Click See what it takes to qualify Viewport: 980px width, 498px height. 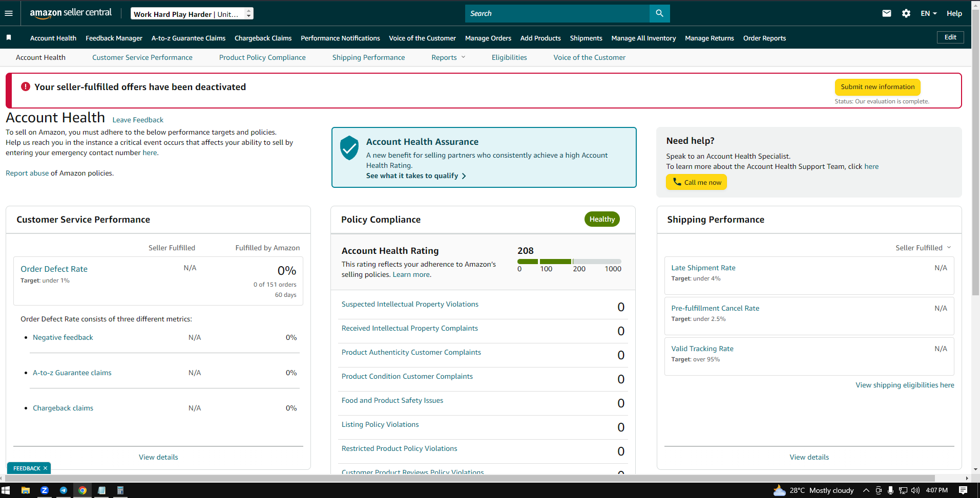pyautogui.click(x=416, y=176)
